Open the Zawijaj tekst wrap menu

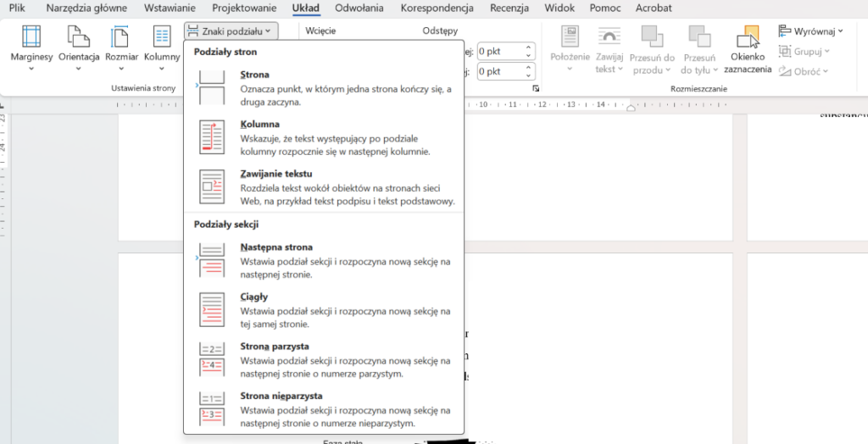click(609, 48)
